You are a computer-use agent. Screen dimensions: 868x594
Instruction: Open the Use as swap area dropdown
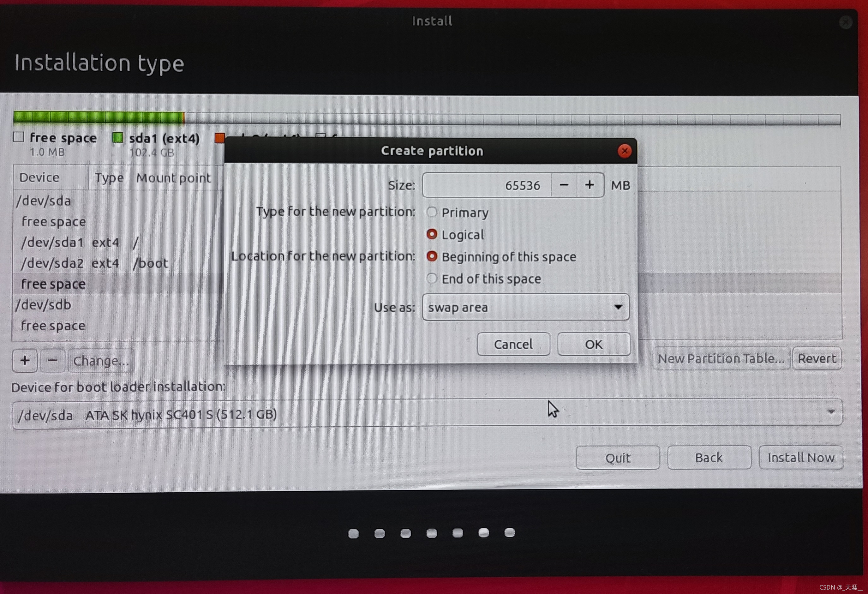pyautogui.click(x=525, y=307)
